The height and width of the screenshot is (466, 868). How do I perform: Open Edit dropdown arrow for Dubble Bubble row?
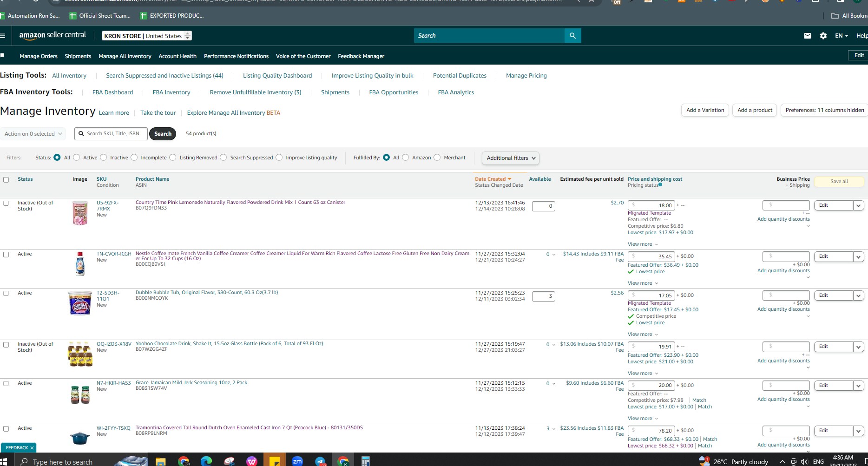pos(858,295)
